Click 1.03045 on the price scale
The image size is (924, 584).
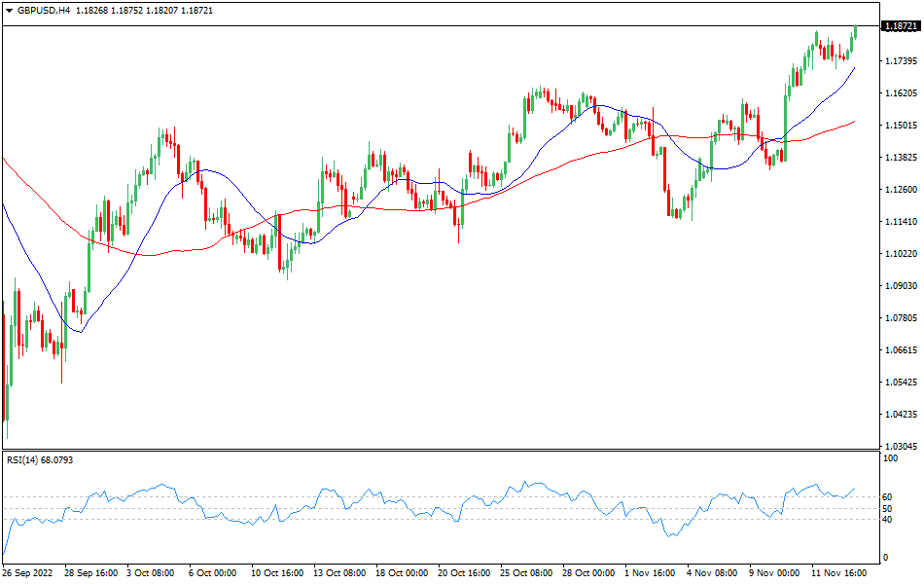(900, 447)
